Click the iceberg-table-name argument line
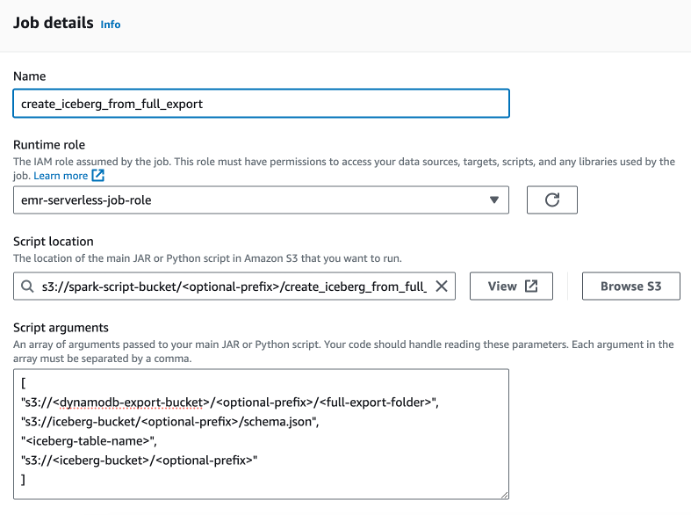This screenshot has width=691, height=516. [x=89, y=441]
